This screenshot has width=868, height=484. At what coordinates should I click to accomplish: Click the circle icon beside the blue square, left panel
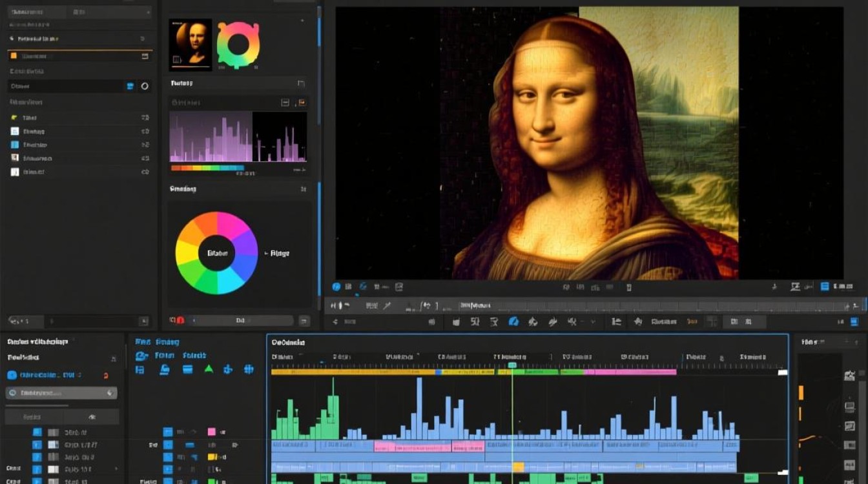tap(145, 86)
